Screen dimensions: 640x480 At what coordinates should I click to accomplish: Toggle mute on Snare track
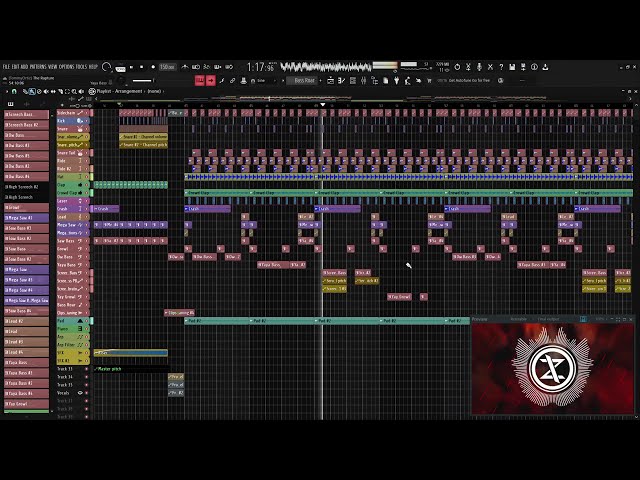pos(87,129)
